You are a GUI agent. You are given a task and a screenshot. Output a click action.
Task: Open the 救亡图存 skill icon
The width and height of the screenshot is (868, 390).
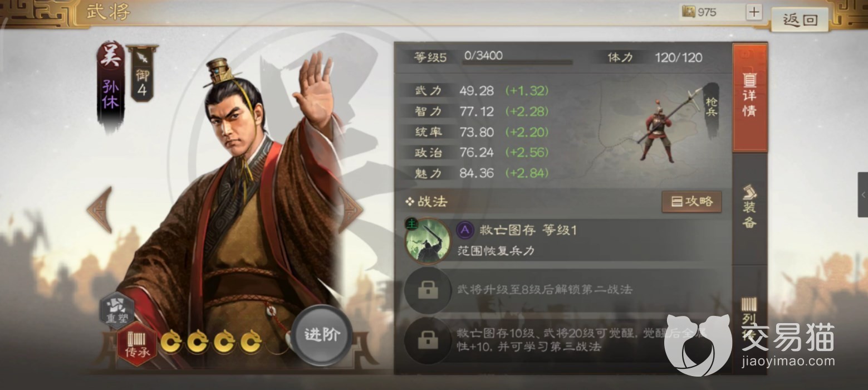click(x=427, y=241)
